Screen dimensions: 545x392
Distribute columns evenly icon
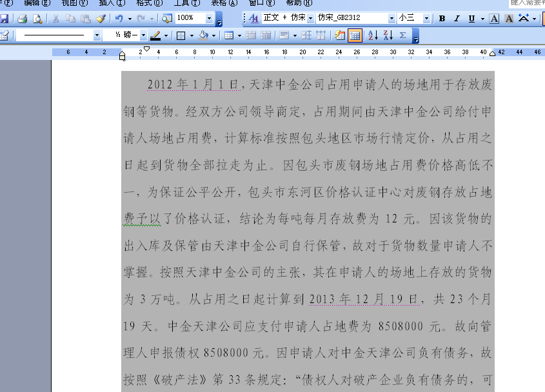pyautogui.click(x=321, y=35)
